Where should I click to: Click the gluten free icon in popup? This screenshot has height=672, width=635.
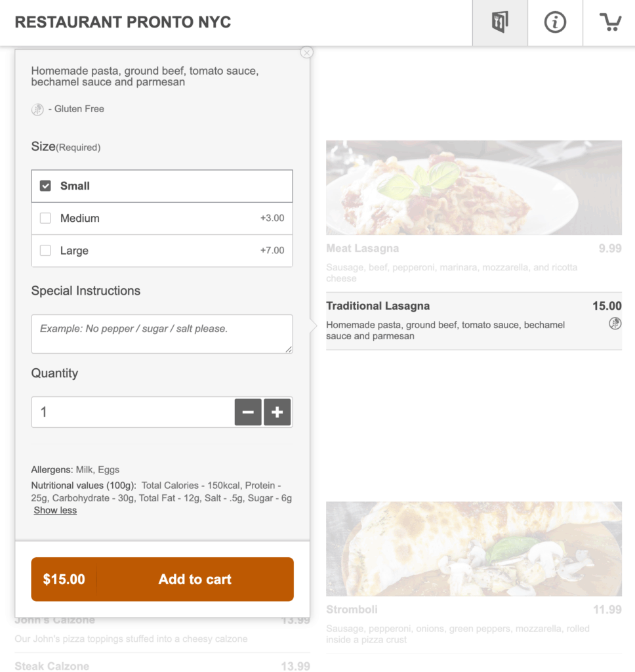click(x=38, y=110)
